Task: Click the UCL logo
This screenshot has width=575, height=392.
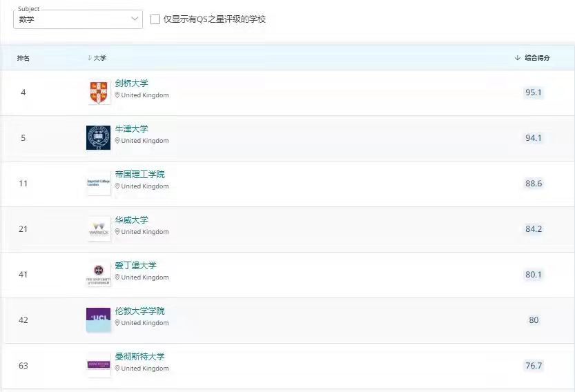Action: [98, 320]
